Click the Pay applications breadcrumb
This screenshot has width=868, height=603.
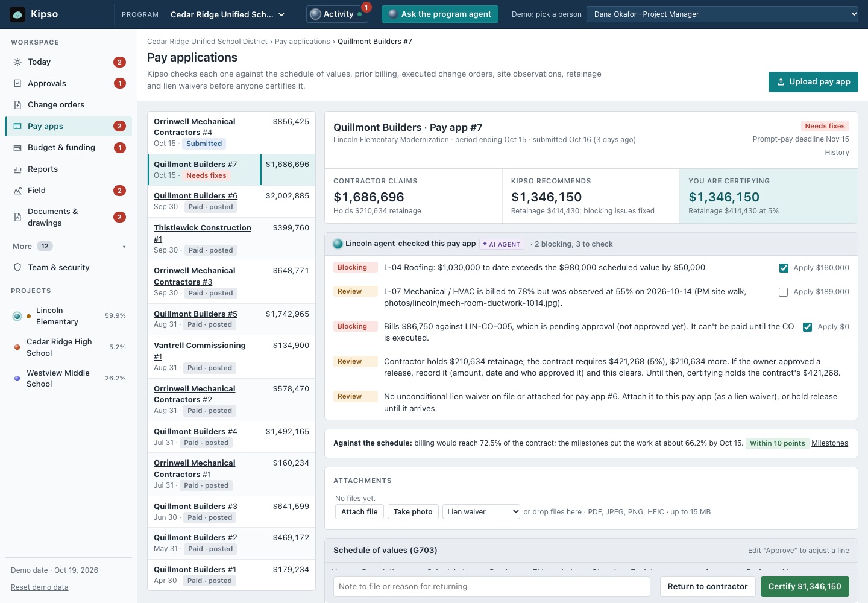pyautogui.click(x=303, y=42)
